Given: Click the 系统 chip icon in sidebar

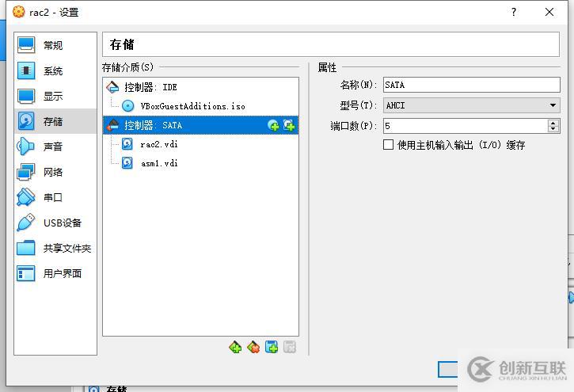Looking at the screenshot, I should coord(26,70).
